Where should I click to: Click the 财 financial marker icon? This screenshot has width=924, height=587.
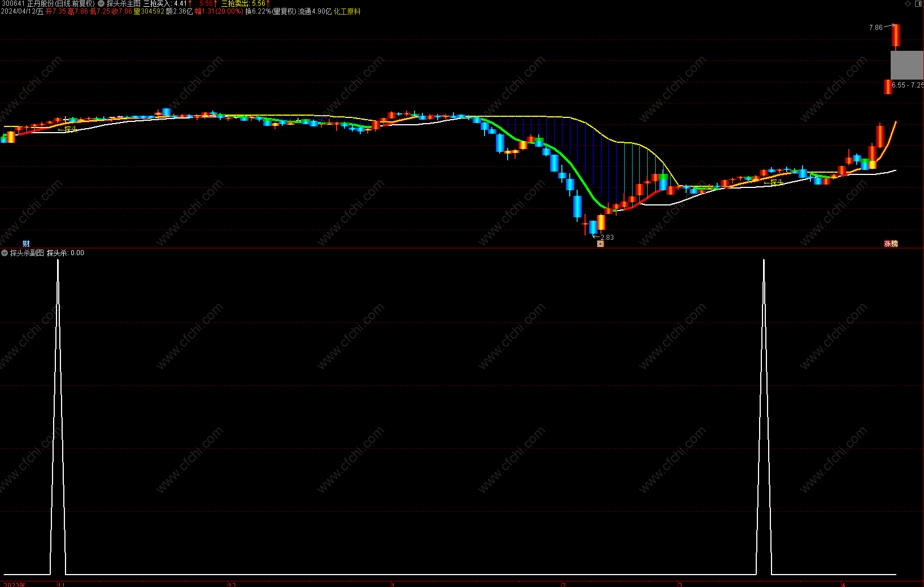[26, 244]
